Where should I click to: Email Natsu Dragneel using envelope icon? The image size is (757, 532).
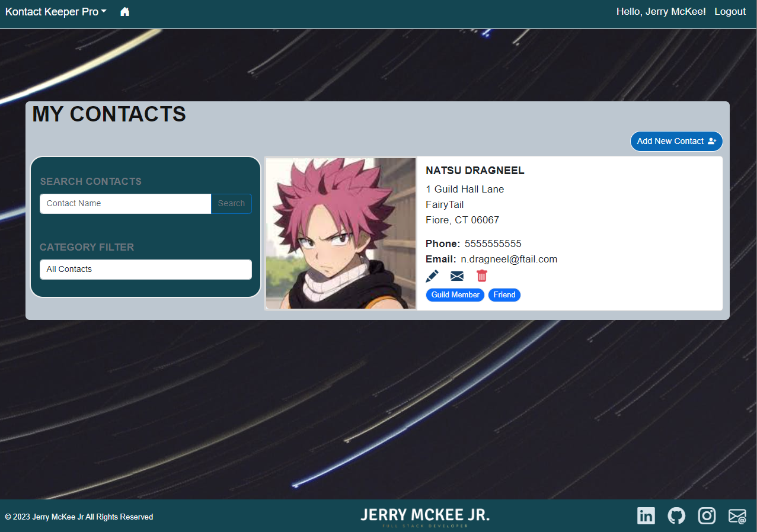(457, 276)
